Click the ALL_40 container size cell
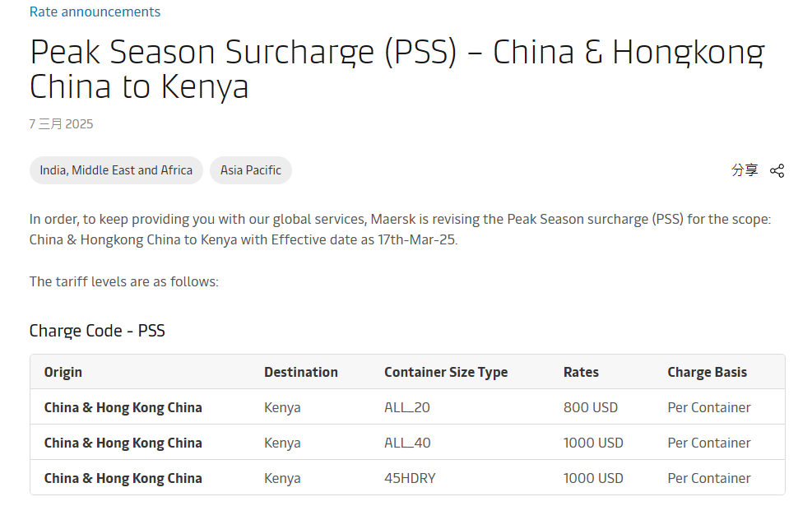812x506 pixels. (x=407, y=443)
